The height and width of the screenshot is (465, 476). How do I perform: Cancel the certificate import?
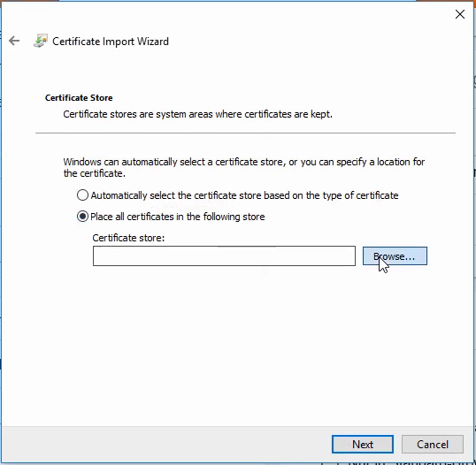pos(433,445)
